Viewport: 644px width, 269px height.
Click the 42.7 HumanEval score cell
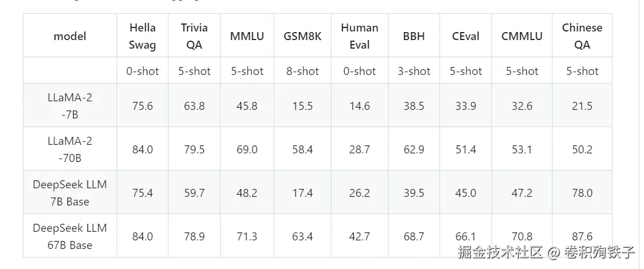pos(359,236)
